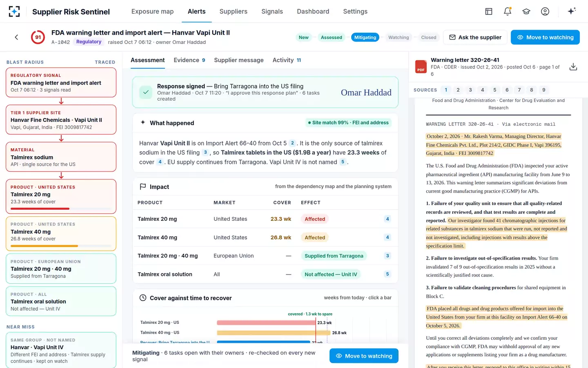Open citation 2 in What happened text
This screenshot has height=368, width=588.
(292, 143)
